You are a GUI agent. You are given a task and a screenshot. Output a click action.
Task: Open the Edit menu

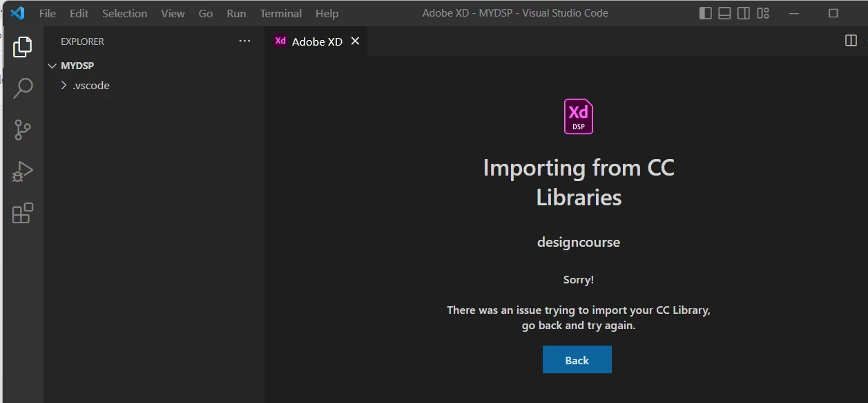79,13
